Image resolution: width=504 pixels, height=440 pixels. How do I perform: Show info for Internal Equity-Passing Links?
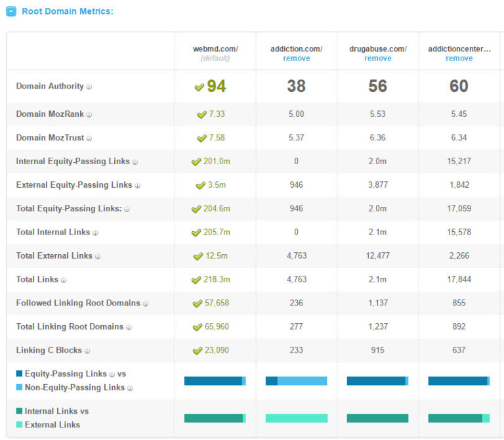(x=135, y=162)
